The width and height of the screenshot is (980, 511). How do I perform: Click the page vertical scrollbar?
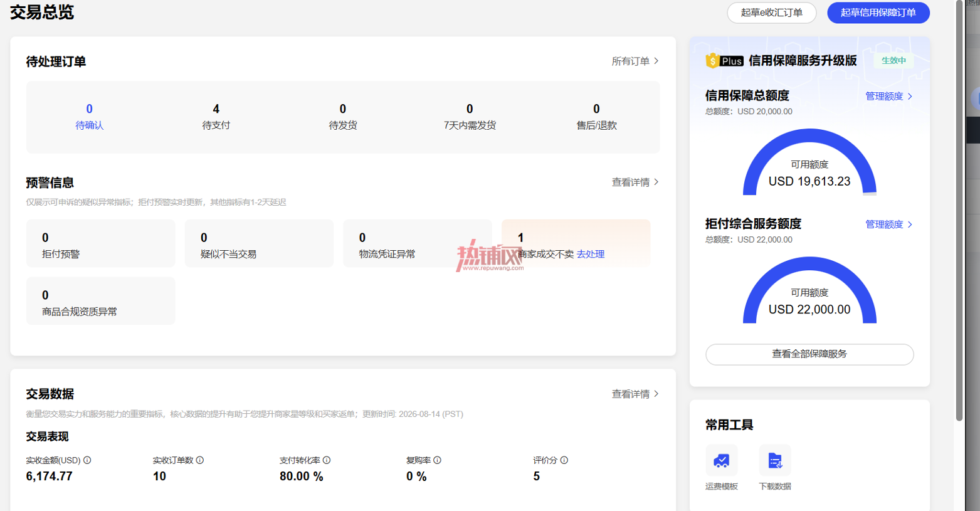click(x=959, y=210)
